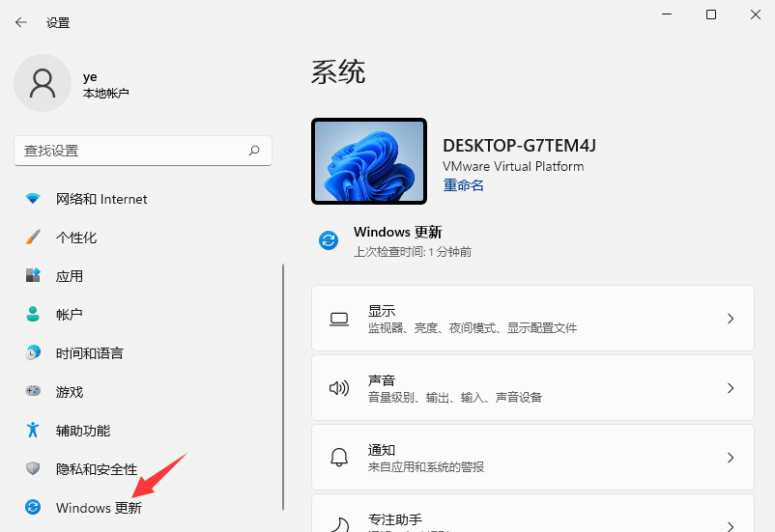Viewport: 775px width, 532px height.
Task: Expand the 通知 settings chevron
Action: pyautogui.click(x=730, y=458)
